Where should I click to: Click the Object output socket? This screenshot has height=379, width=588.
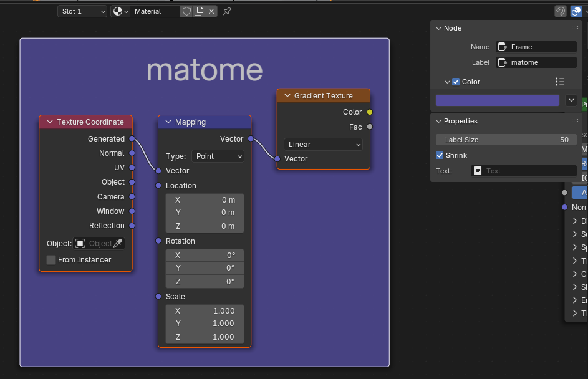coord(132,182)
